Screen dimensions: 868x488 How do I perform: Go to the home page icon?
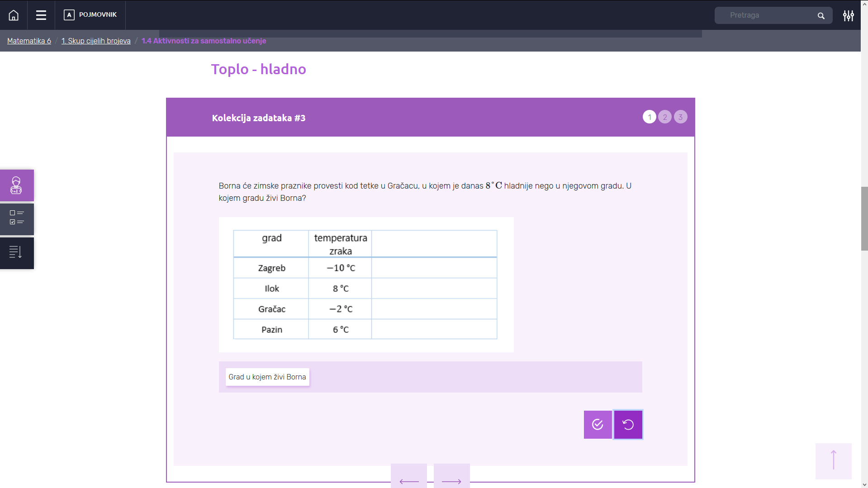coord(14,15)
